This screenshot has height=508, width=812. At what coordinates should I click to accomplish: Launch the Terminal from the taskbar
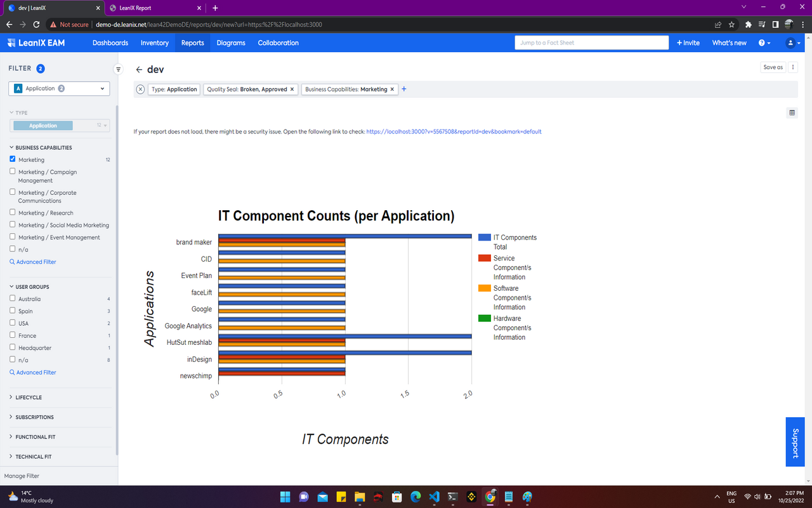point(453,497)
